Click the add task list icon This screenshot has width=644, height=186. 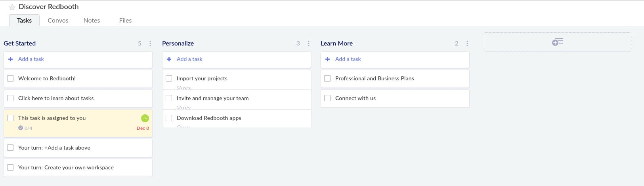pyautogui.click(x=557, y=42)
